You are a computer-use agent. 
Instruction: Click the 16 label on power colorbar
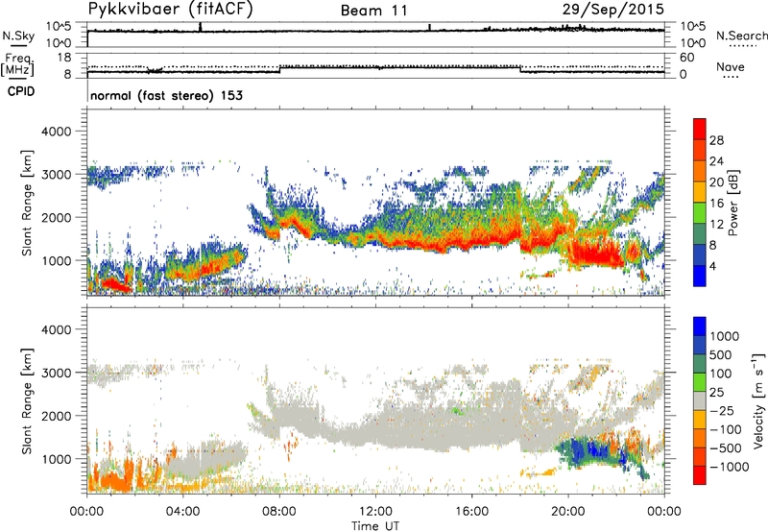[x=716, y=204]
